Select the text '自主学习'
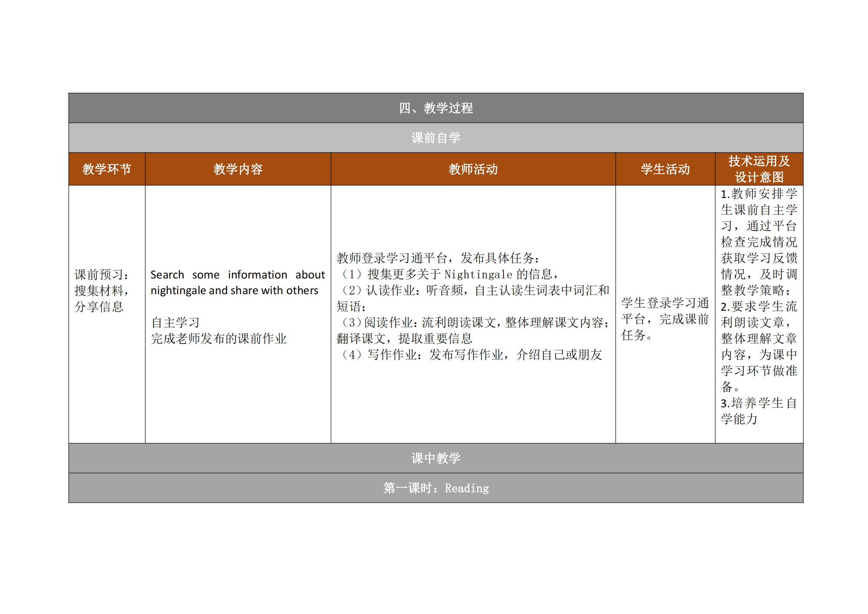This screenshot has height=614, width=868. (175, 323)
